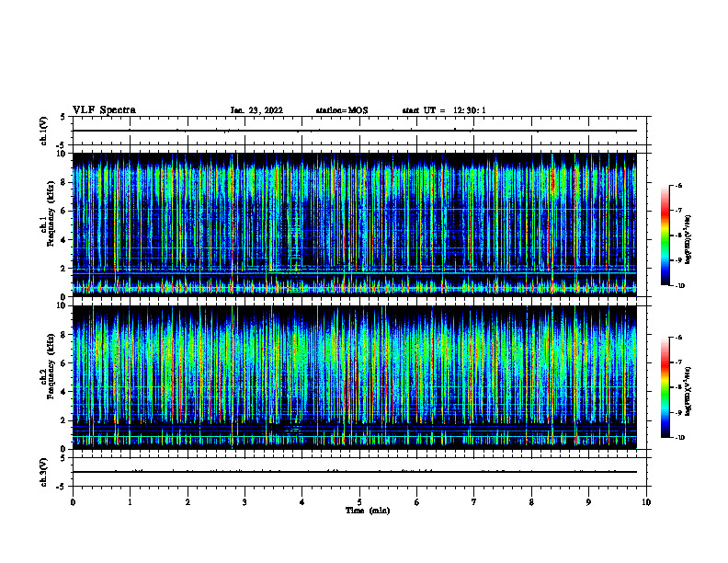Click the "VLF Spectra" plot title
The width and height of the screenshot is (728, 563).
[104, 110]
